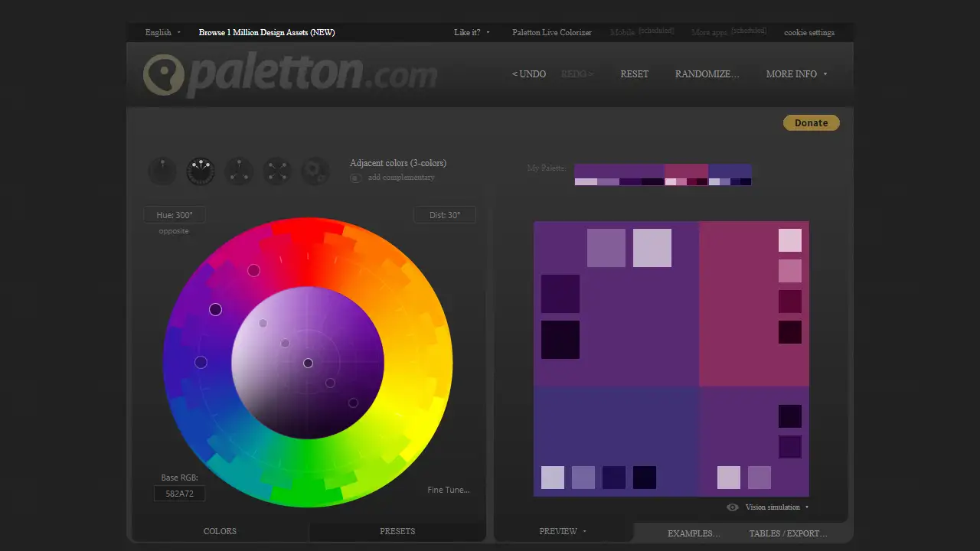The height and width of the screenshot is (551, 980).
Task: Pick the tetrad color scheme icon
Action: [276, 171]
